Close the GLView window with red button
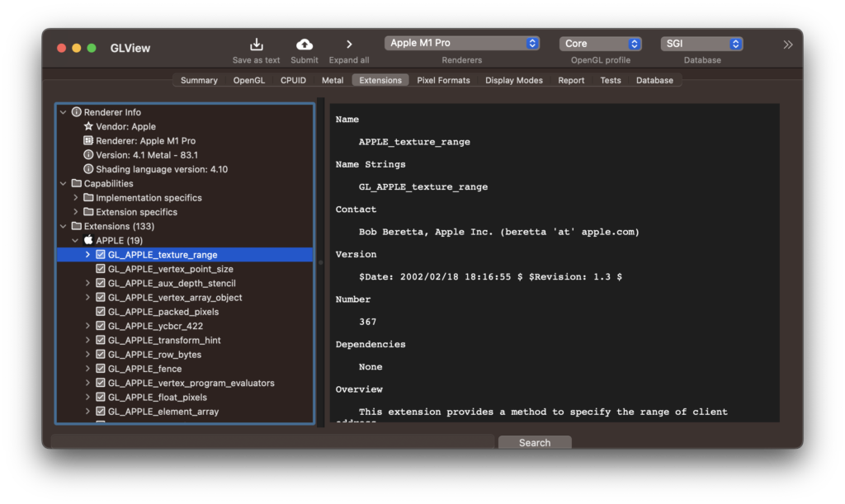845x504 pixels. (x=61, y=48)
